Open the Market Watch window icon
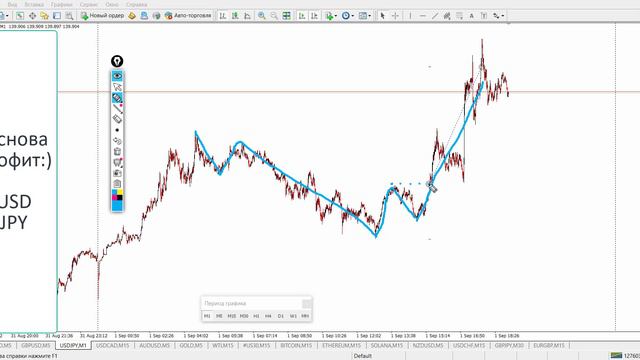This screenshot has height=360, width=640. tap(20, 16)
